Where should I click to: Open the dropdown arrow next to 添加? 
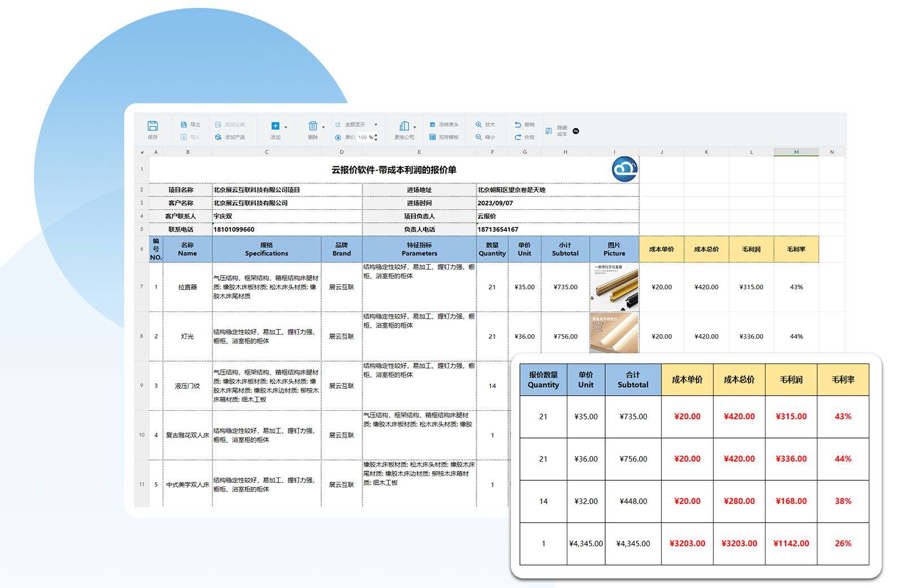tap(286, 128)
